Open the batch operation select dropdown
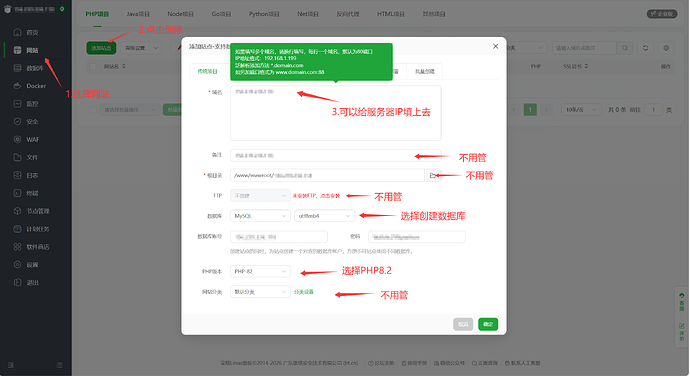 (x=129, y=110)
